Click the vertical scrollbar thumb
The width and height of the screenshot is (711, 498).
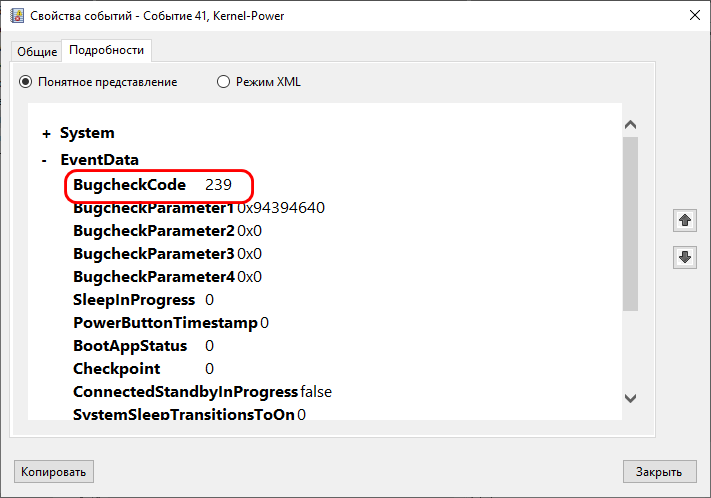point(630,224)
